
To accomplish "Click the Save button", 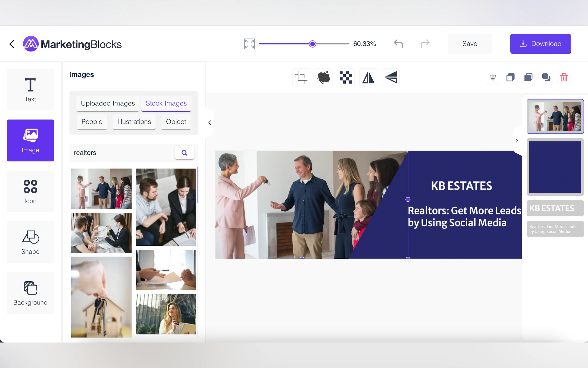I will pyautogui.click(x=470, y=44).
